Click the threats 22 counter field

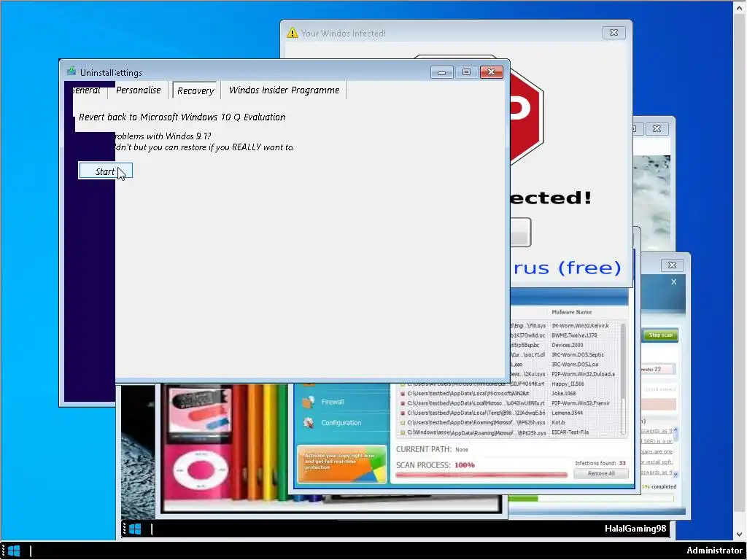click(x=657, y=369)
